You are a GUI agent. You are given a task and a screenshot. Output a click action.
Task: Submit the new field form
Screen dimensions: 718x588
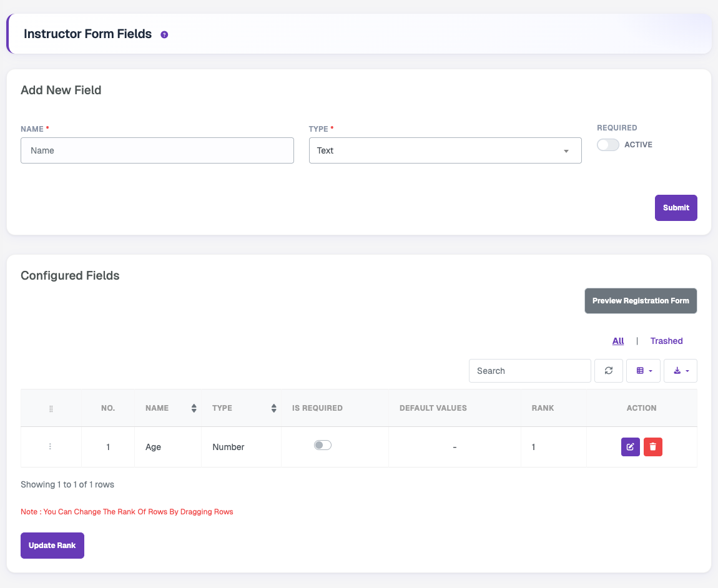pos(676,208)
